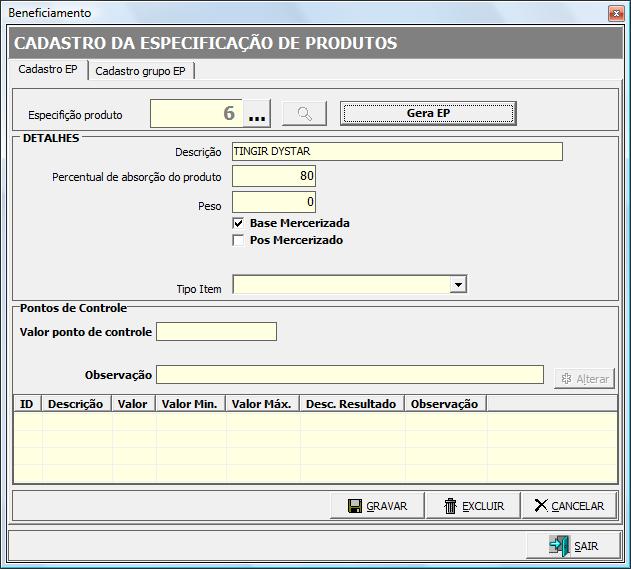Switch to Cadastro grupo EP tab

(x=140, y=71)
